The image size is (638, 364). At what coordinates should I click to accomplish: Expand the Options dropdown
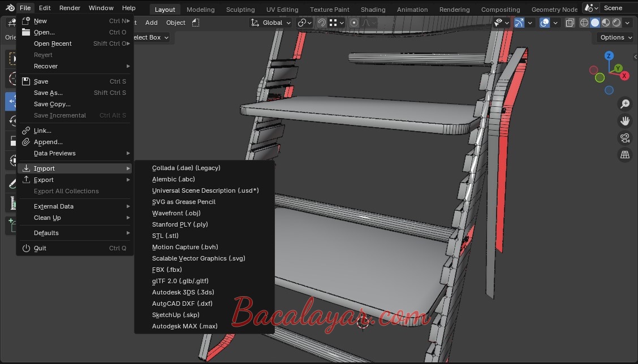[616, 37]
